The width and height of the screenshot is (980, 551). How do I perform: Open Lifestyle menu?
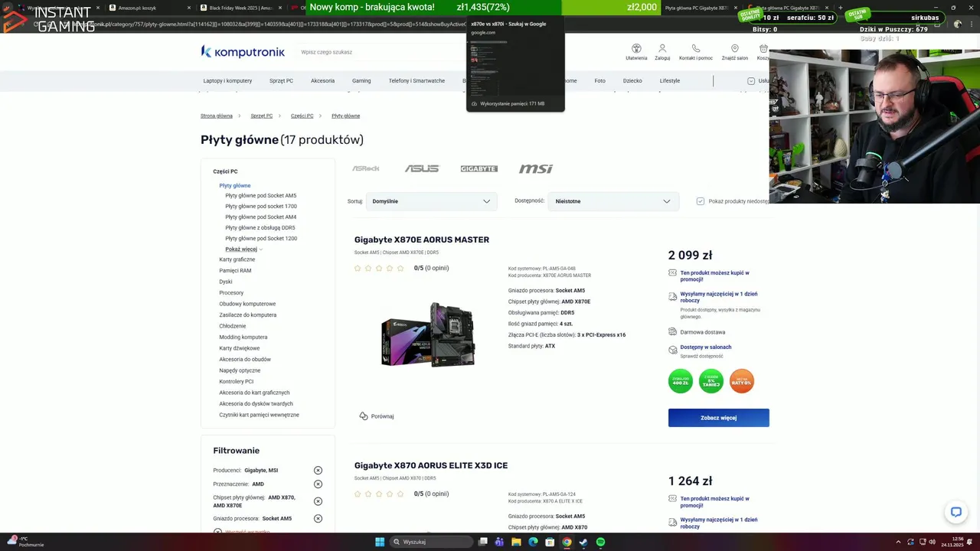(670, 80)
